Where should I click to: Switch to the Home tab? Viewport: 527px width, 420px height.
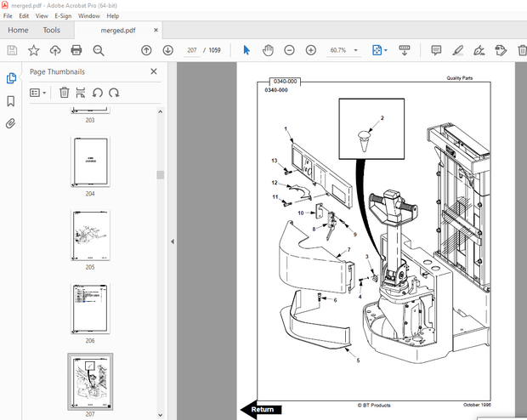coord(18,31)
